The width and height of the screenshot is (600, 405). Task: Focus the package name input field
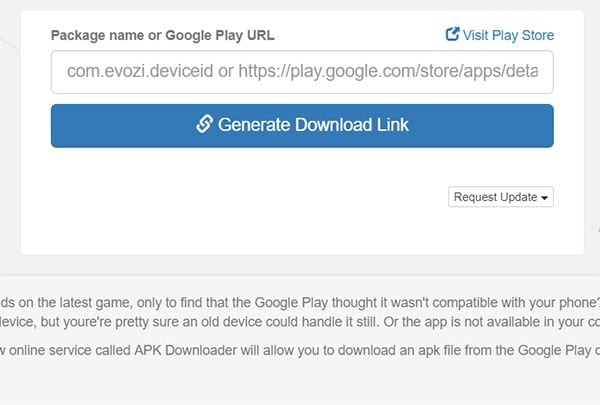coord(302,72)
